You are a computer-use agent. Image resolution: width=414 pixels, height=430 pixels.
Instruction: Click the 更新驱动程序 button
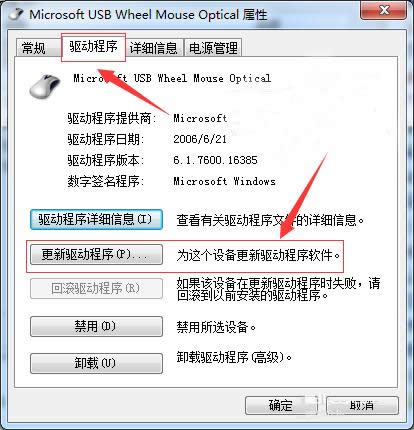click(96, 255)
